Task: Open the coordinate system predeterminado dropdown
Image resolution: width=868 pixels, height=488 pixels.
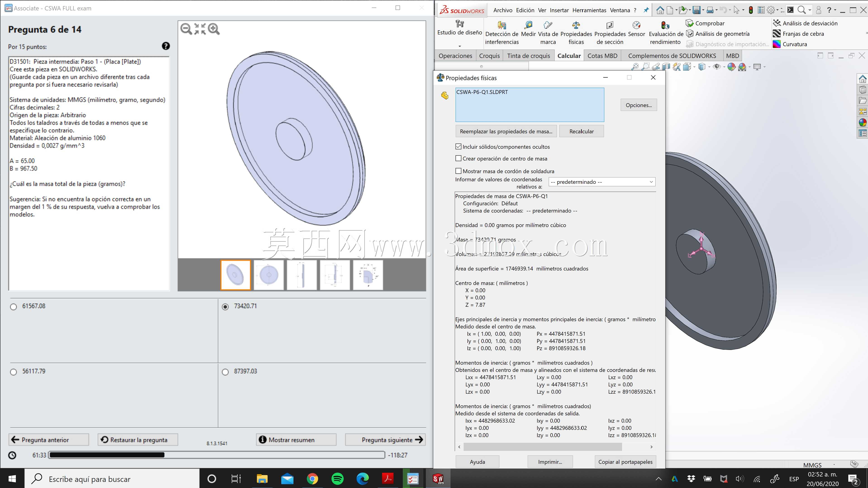Action: [602, 182]
